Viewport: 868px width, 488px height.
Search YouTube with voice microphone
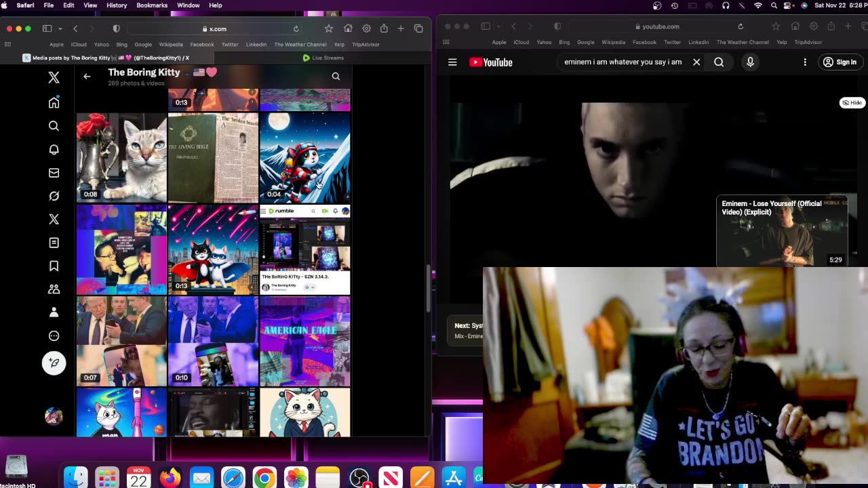click(x=750, y=62)
